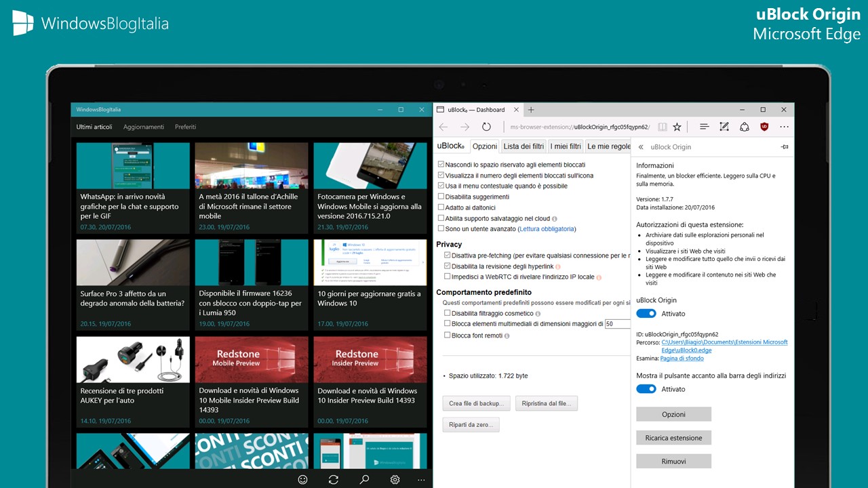Click info icon next to cloud storage option
The image size is (868, 488).
pos(555,219)
